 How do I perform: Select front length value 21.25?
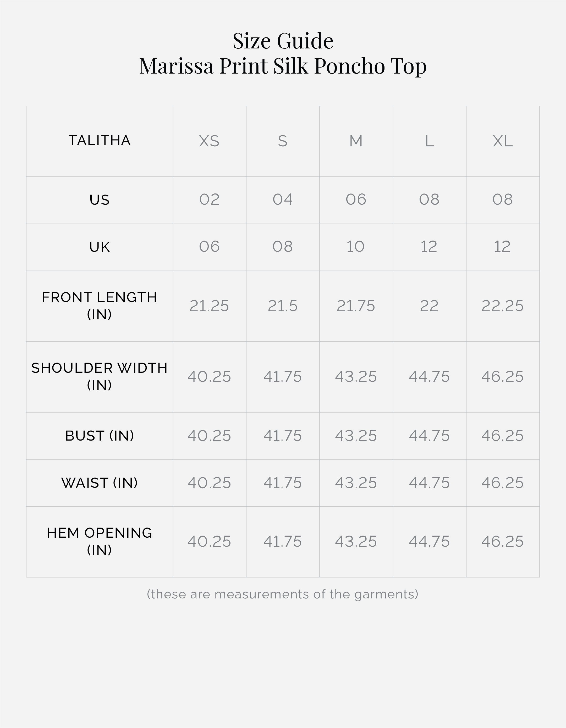(209, 306)
